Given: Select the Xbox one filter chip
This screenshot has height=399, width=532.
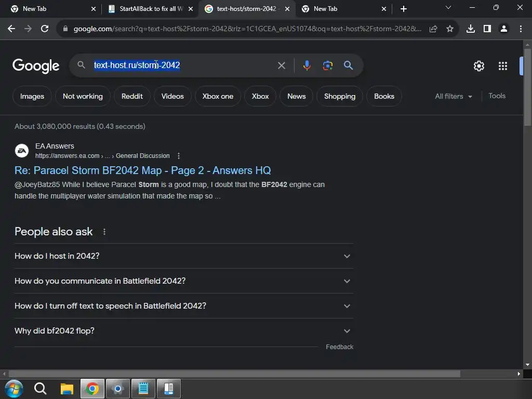Looking at the screenshot, I should tap(218, 96).
